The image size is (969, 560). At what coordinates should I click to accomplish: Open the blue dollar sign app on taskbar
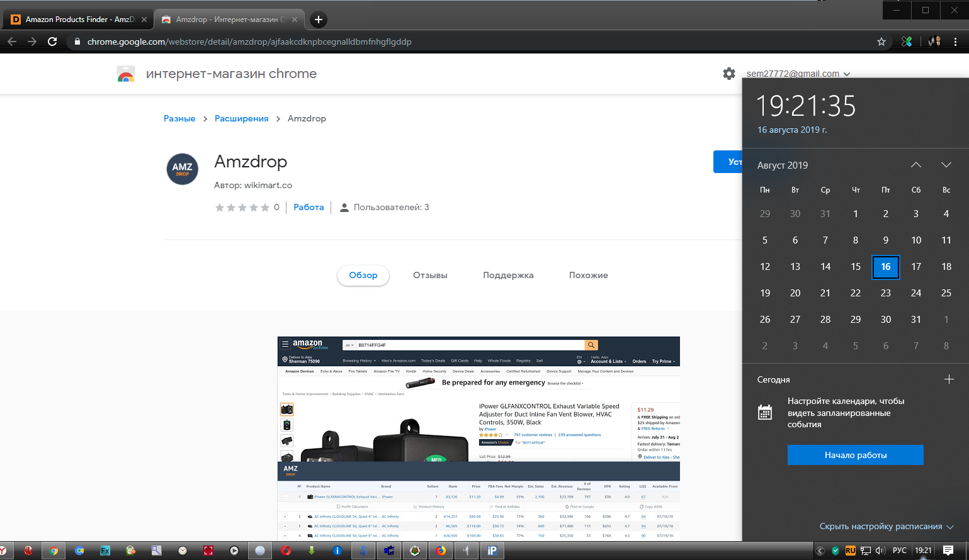pos(363,551)
